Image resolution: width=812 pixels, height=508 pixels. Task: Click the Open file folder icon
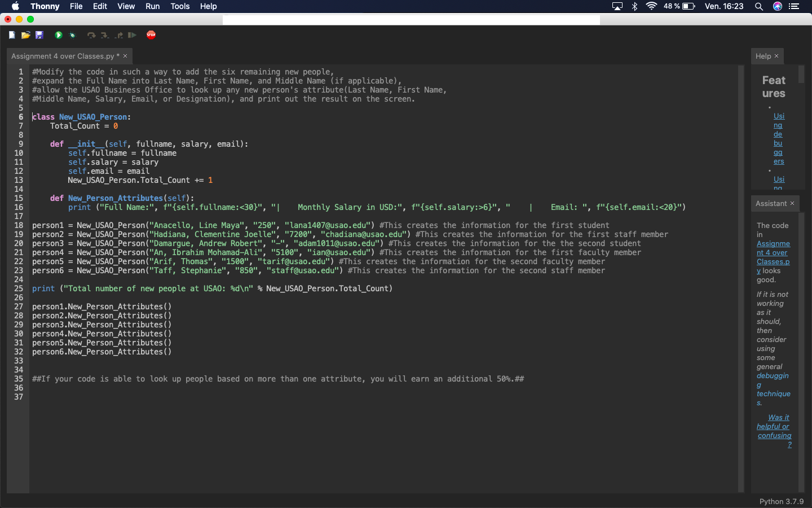[25, 35]
